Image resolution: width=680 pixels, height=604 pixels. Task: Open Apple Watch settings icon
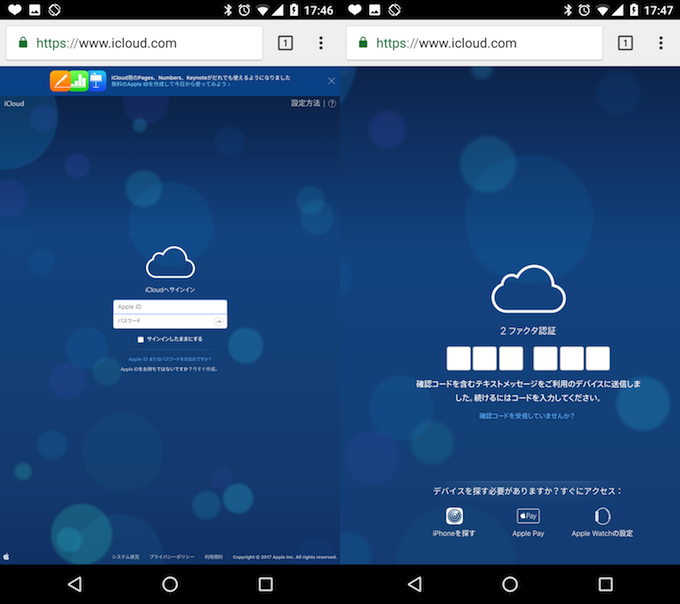pos(602,516)
